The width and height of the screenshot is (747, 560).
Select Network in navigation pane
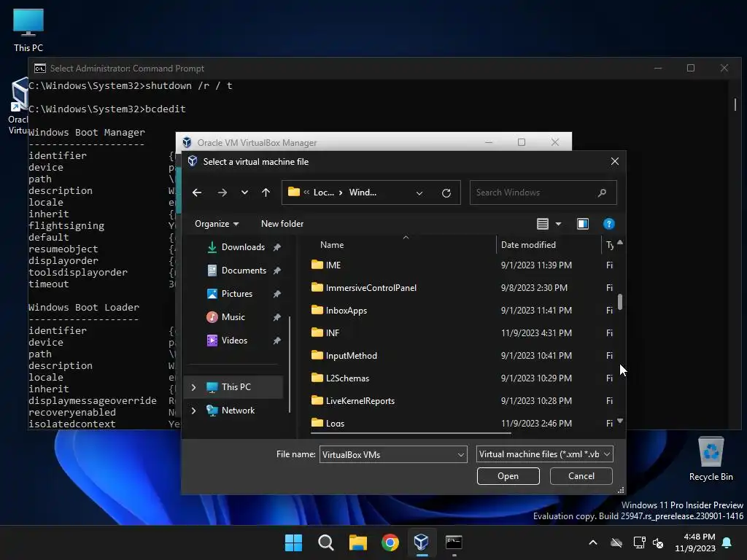click(x=238, y=411)
